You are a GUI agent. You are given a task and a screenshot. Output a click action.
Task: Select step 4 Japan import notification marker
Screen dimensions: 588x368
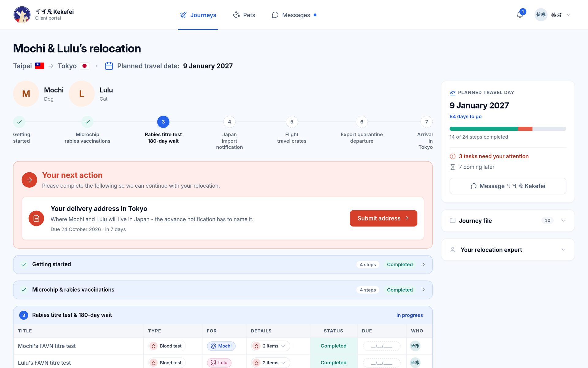coord(229,122)
